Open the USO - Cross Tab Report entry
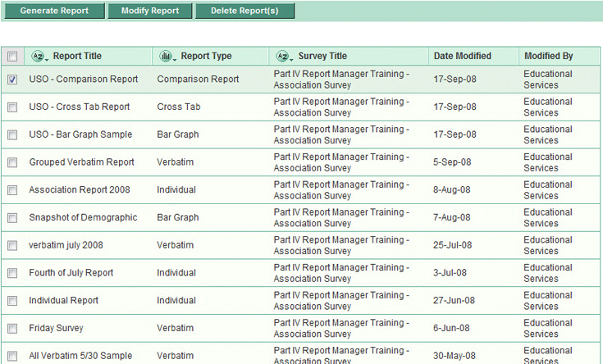Screen dimensions: 603x364 79,107
